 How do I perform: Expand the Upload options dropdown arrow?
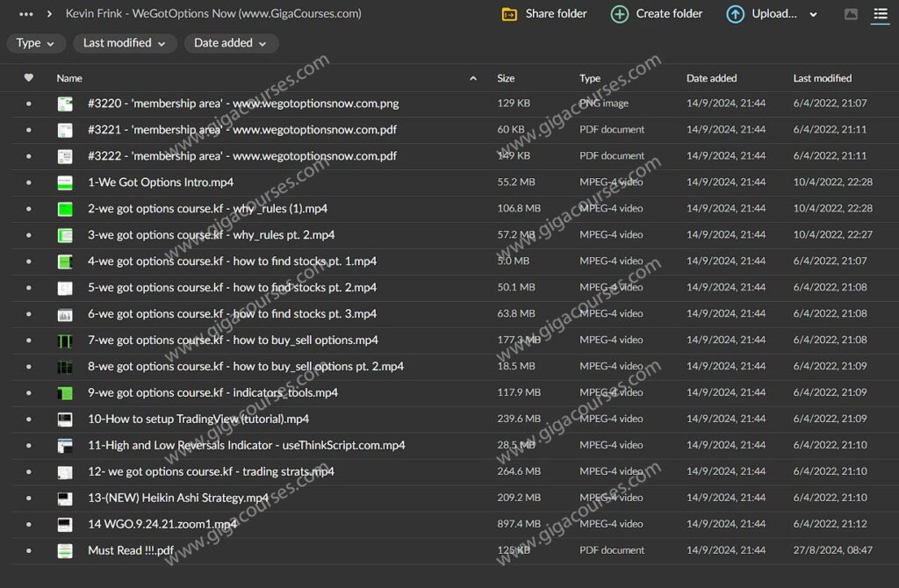coord(813,14)
